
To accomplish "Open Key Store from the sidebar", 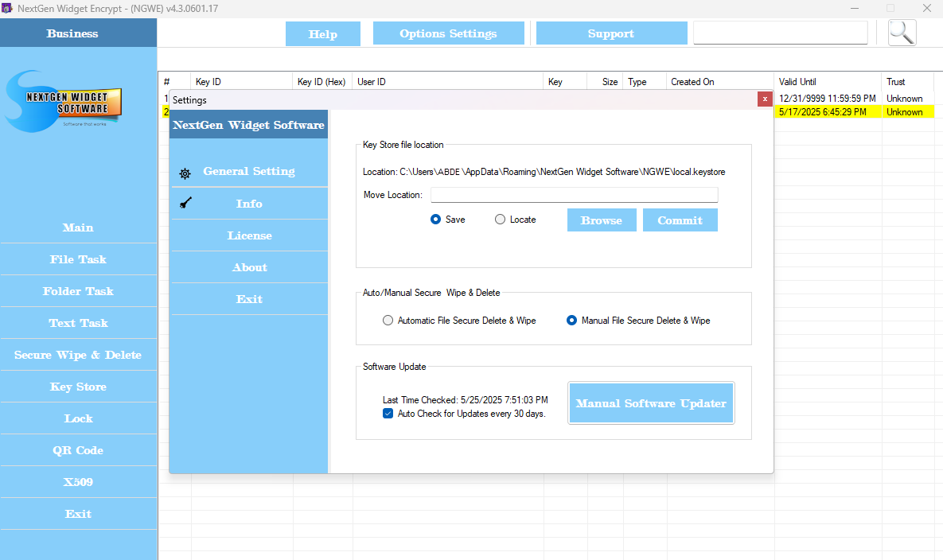I will 78,387.
